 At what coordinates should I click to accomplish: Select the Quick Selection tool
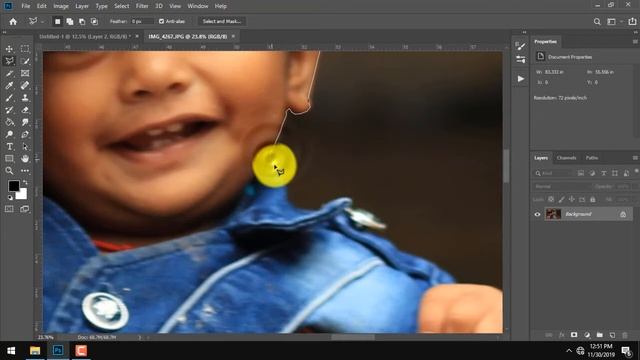pyautogui.click(x=25, y=61)
